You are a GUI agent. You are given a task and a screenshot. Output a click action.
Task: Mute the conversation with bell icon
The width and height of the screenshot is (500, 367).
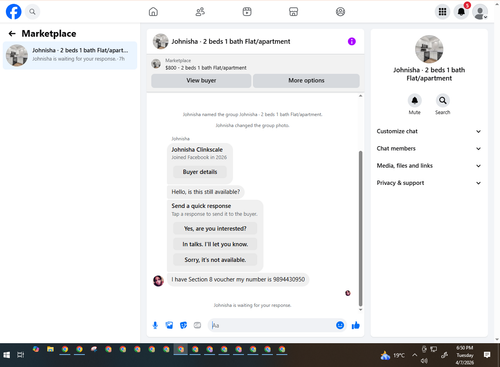415,100
